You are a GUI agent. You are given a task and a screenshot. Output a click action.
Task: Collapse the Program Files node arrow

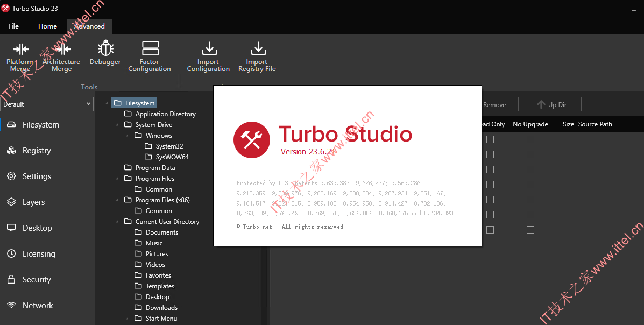tap(117, 178)
